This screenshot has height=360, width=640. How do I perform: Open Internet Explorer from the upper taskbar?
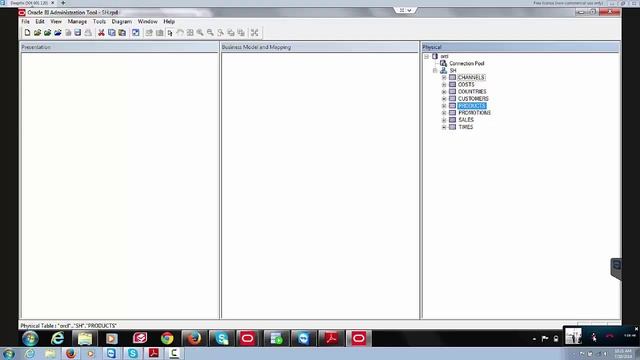point(58,338)
